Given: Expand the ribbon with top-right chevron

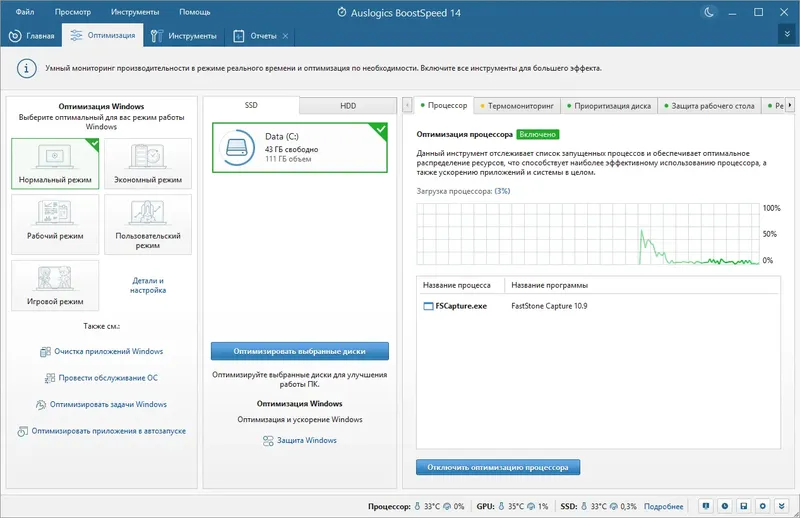Looking at the screenshot, I should tap(787, 34).
